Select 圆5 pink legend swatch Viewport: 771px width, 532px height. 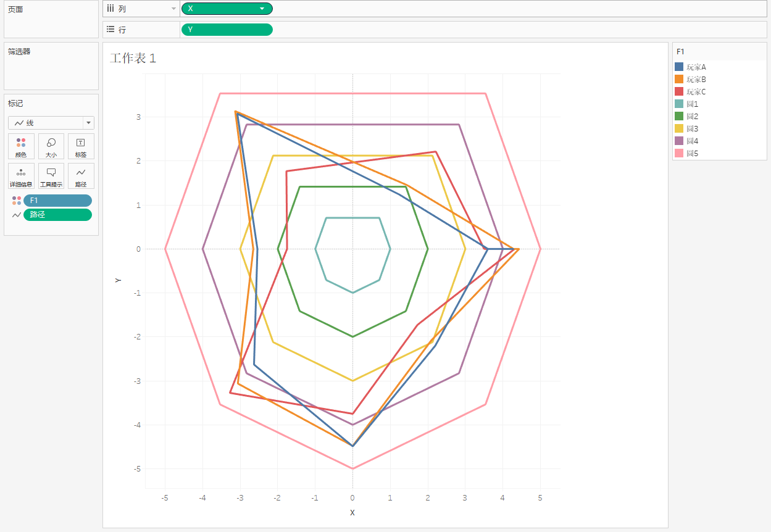679,153
